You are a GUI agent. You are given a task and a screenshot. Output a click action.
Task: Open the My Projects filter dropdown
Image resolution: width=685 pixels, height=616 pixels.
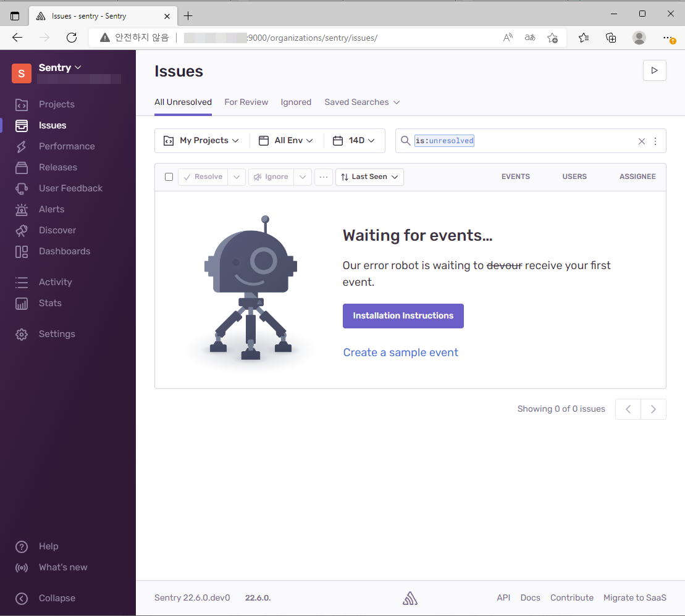click(201, 141)
